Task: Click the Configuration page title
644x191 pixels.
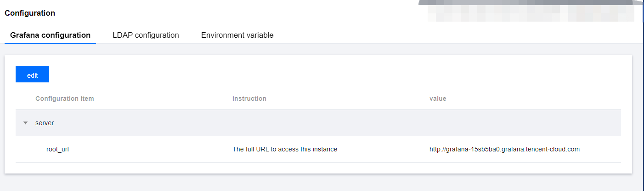Action: pyautogui.click(x=30, y=13)
